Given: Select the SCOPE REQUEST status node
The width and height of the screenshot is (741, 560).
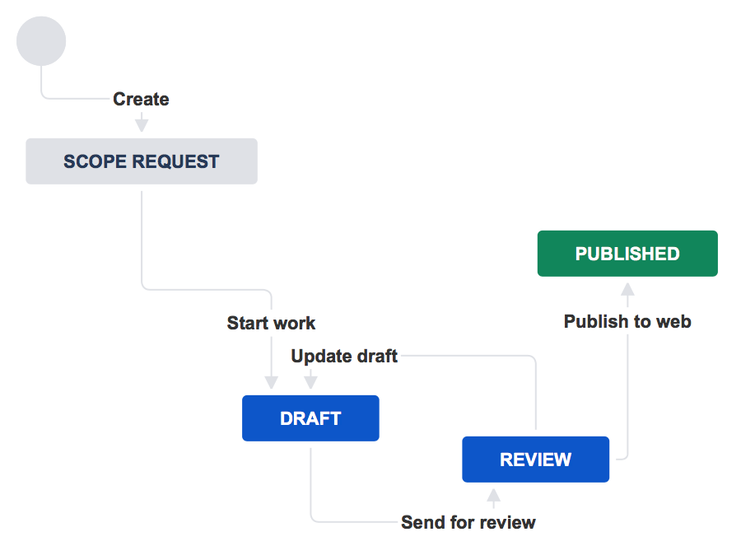Looking at the screenshot, I should point(141,161).
